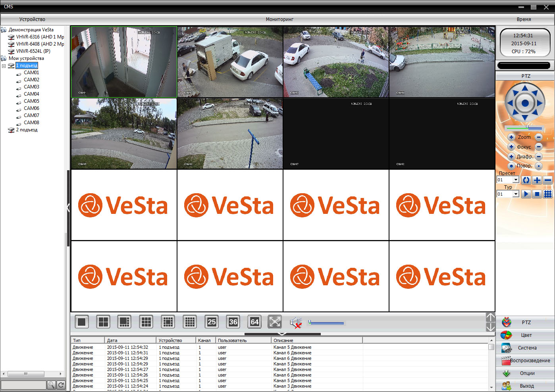Viewport: 555px width, 392px height.
Task: Select the 4-camera grid layout
Action: pos(103,322)
